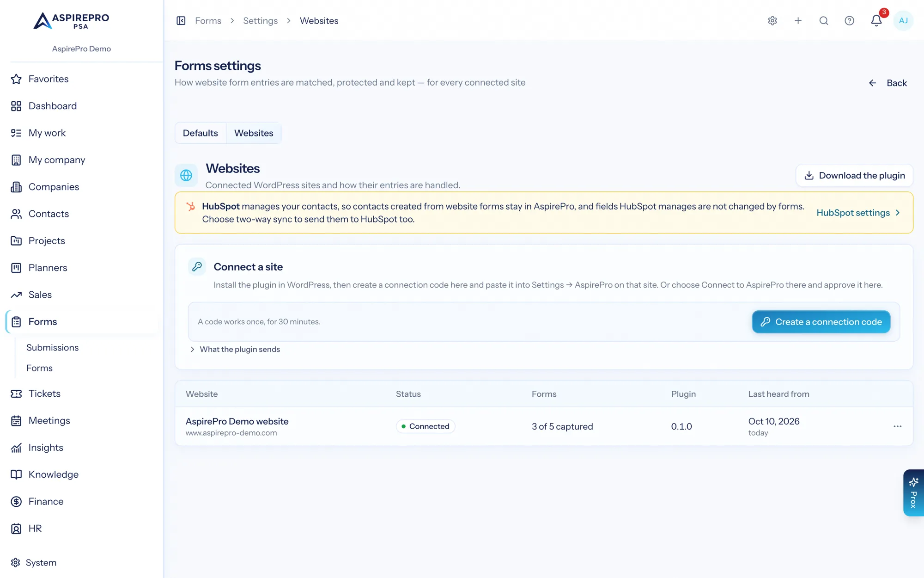Open Planners in sidebar
This screenshot has height=578, width=924.
(x=82, y=268)
